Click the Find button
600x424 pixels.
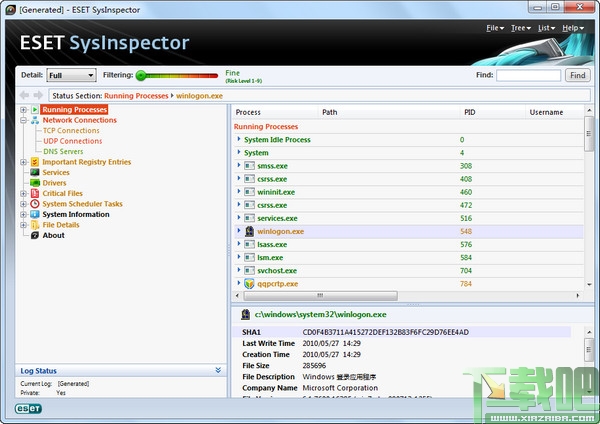coord(578,75)
